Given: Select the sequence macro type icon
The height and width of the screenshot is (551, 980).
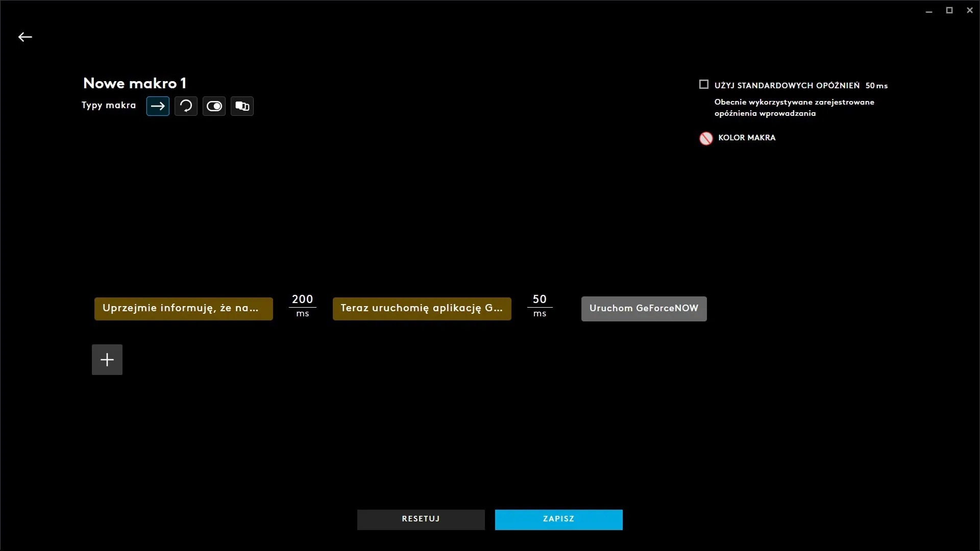Looking at the screenshot, I should (242, 106).
